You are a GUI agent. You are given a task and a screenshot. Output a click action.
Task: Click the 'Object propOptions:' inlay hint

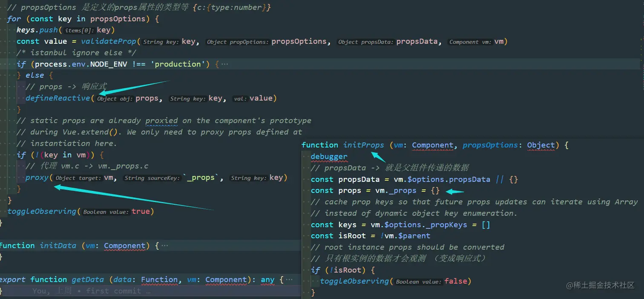click(238, 42)
